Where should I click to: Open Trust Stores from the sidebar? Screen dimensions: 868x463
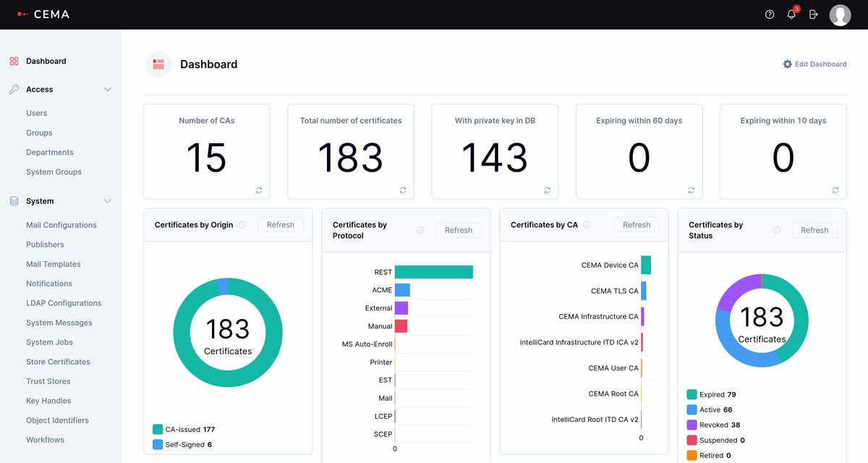48,381
